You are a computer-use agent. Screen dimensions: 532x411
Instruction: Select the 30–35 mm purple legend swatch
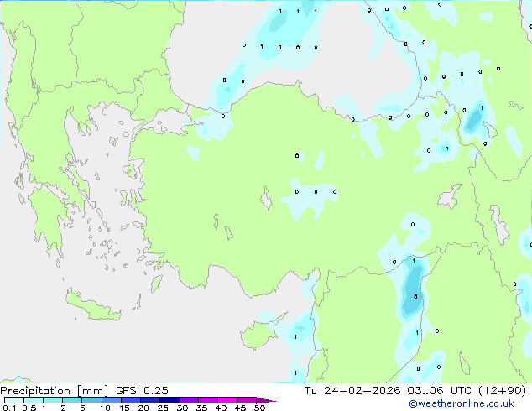tap(189, 400)
